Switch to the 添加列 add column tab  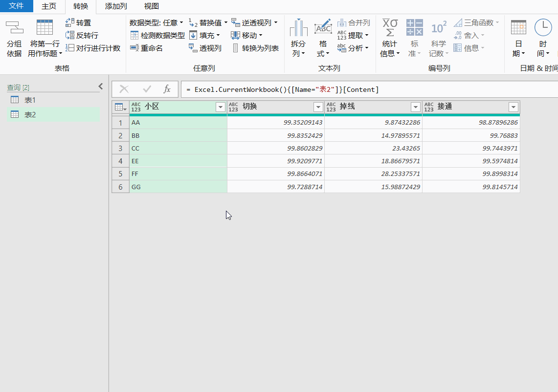click(x=116, y=6)
